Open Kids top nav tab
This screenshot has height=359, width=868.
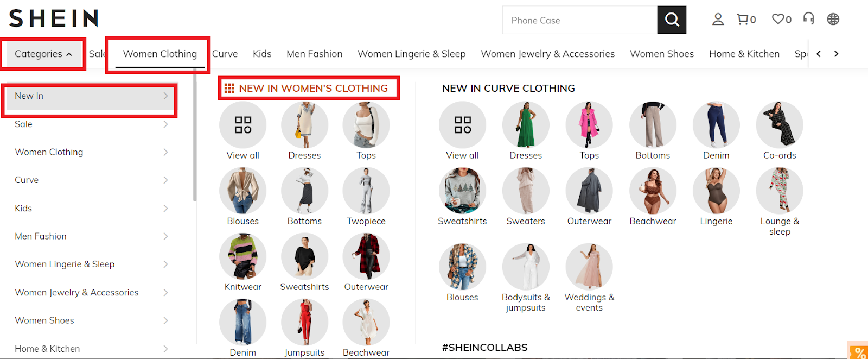pos(262,54)
